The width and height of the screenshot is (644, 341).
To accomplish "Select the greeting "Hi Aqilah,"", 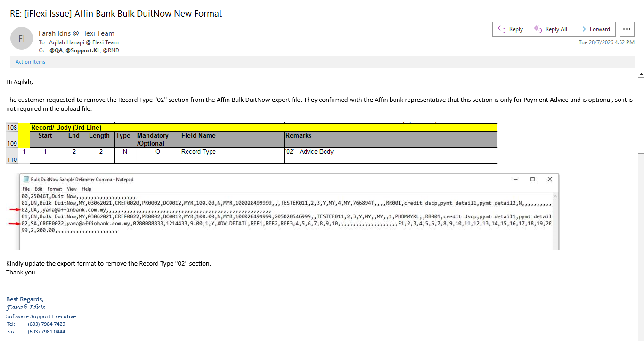I will pyautogui.click(x=20, y=82).
